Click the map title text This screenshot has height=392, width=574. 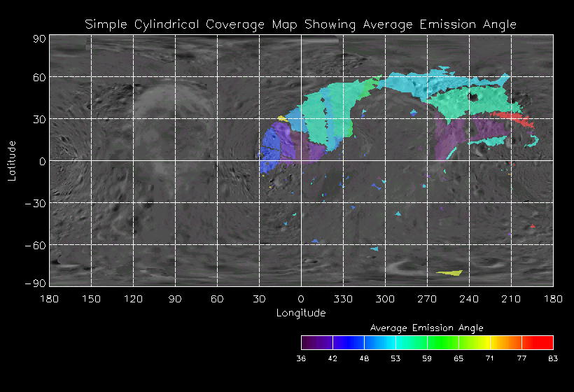pyautogui.click(x=300, y=24)
